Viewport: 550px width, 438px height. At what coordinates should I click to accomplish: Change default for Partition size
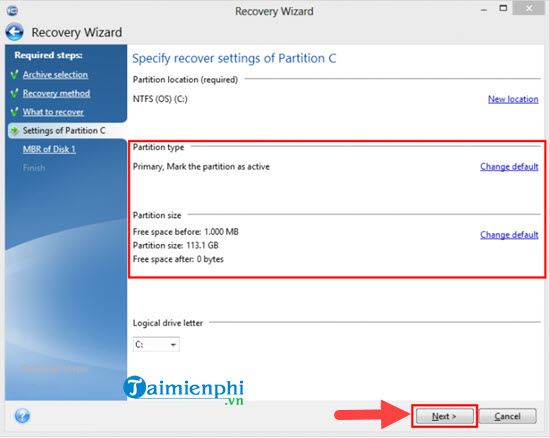point(509,235)
